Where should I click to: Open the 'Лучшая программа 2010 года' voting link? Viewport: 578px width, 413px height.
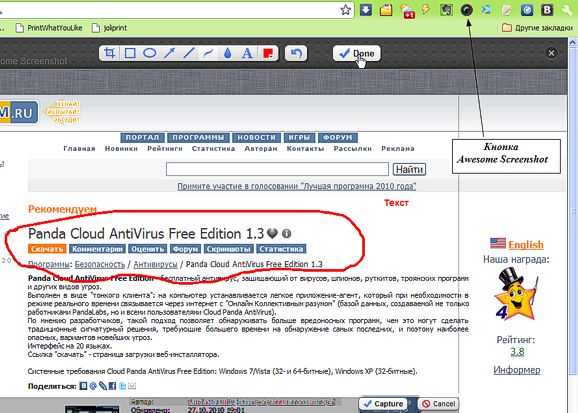pos(297,186)
